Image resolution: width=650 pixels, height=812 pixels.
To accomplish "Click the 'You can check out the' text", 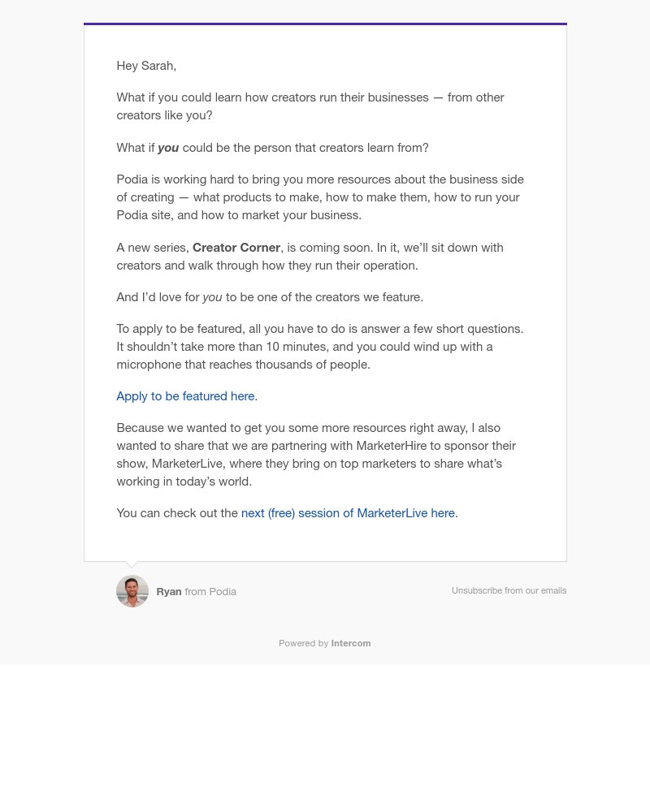I will coord(177,513).
